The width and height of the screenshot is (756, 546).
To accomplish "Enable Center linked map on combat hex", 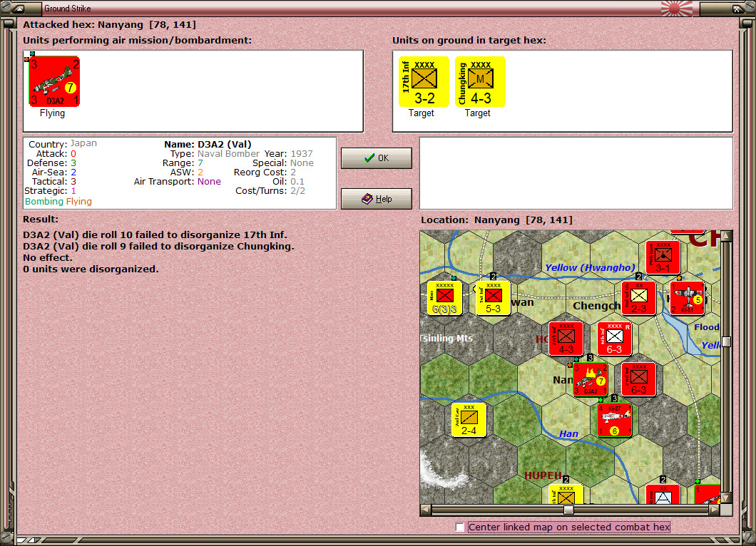I will [460, 527].
